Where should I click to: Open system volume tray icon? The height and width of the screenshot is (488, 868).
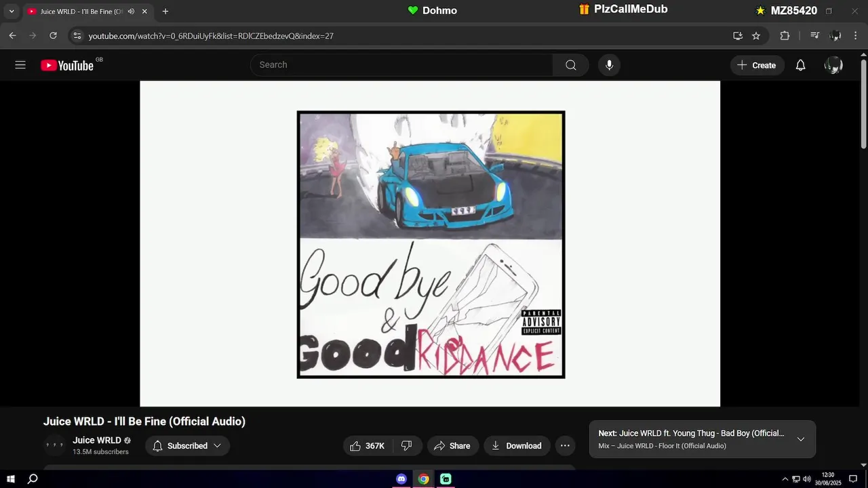(807, 479)
